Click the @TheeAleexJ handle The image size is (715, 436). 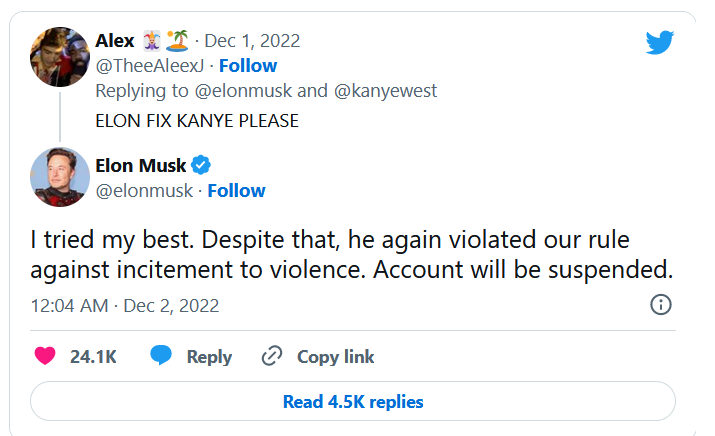point(149,66)
